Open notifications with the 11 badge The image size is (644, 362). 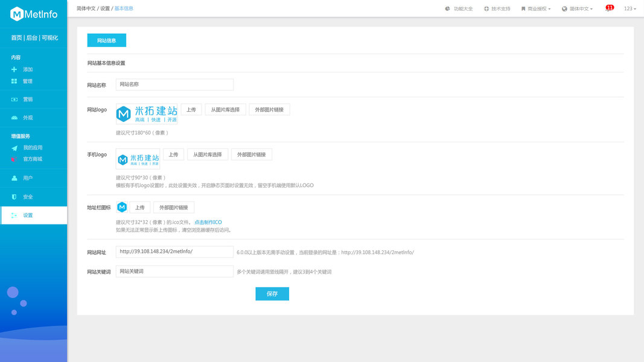click(x=609, y=8)
